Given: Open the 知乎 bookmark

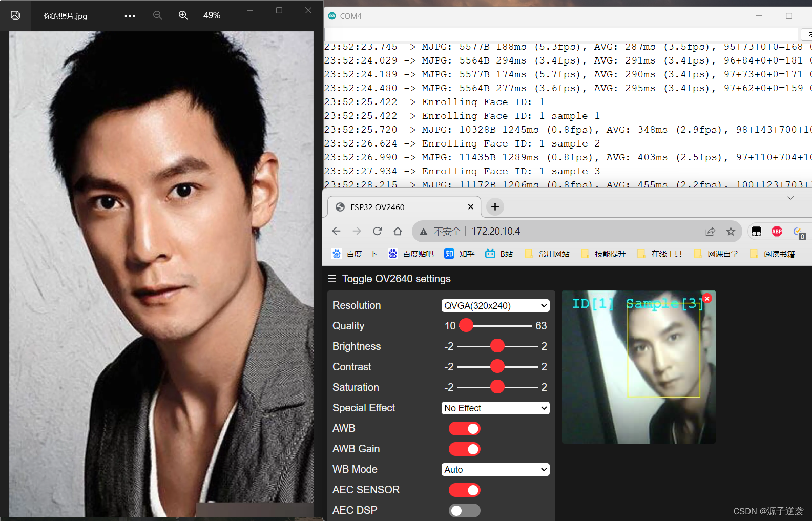Looking at the screenshot, I should click(460, 254).
